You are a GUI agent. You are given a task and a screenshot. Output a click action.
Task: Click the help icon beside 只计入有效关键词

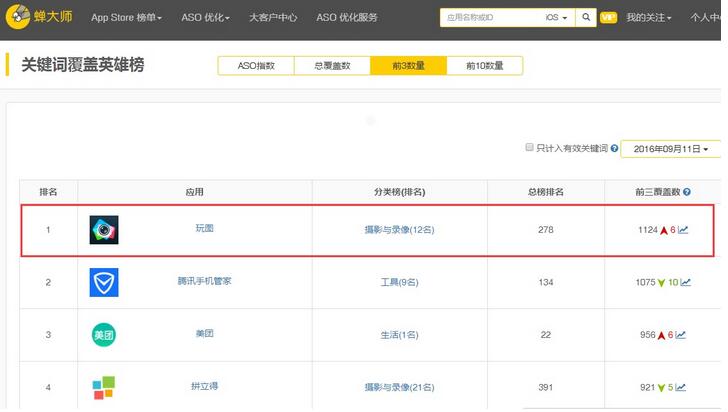614,148
